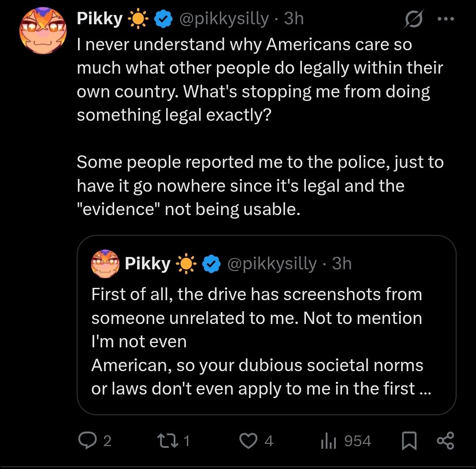476x469 pixels.
Task: Open the 3h timestamp of main post
Action: pyautogui.click(x=294, y=19)
